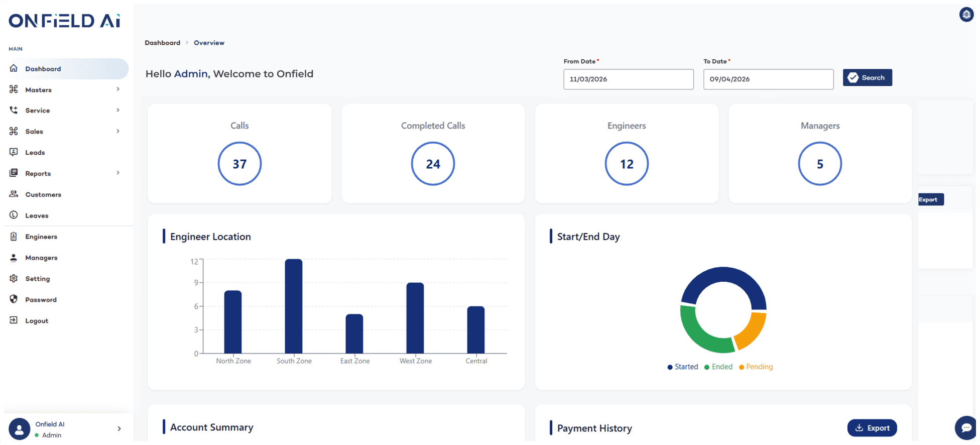Expand the Service menu arrow
Viewport: 980px width, 445px height.
point(118,110)
